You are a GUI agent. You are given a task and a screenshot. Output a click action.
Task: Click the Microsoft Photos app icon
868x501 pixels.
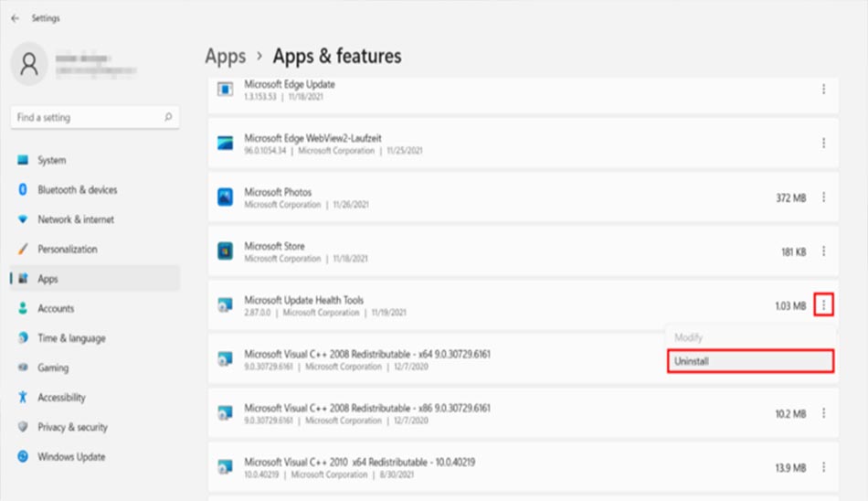pyautogui.click(x=226, y=197)
